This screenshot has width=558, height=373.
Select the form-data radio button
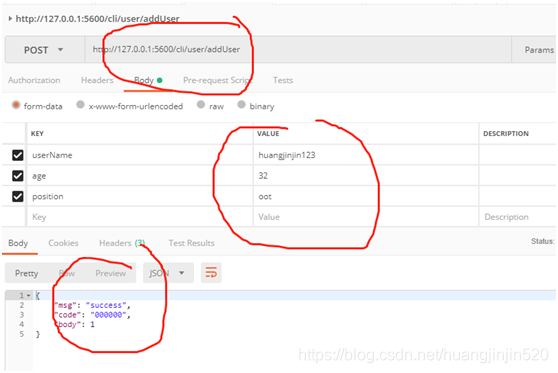coord(16,105)
